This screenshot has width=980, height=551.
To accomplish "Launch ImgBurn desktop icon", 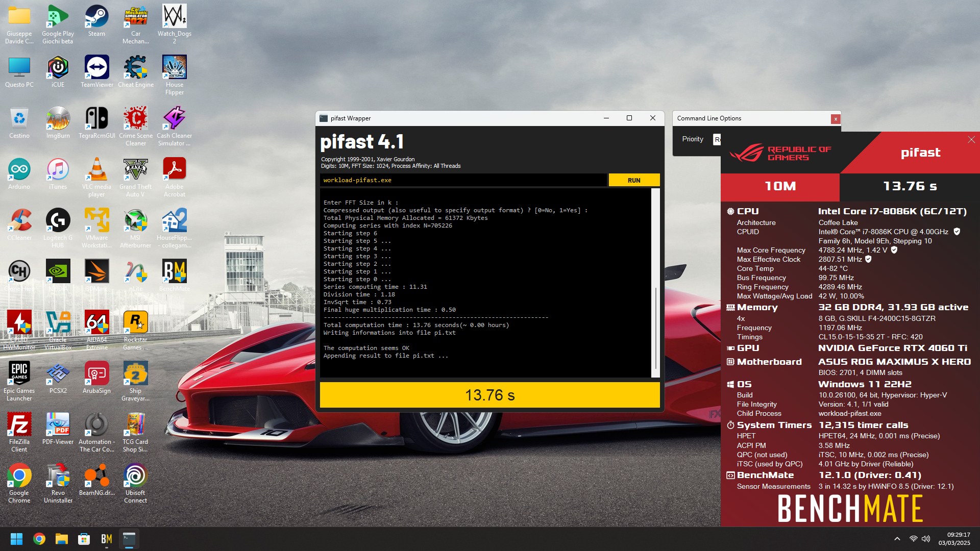I will point(58,123).
